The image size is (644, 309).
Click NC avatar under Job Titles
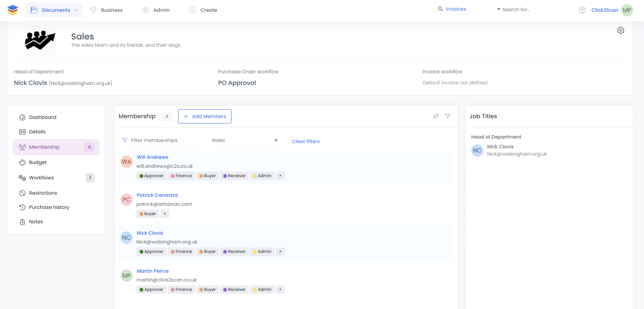coord(477,150)
